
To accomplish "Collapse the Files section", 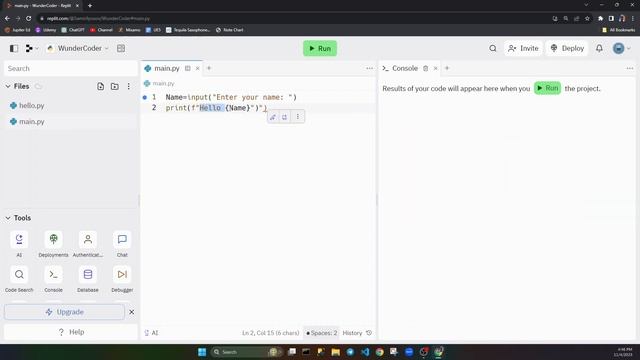I will point(8,86).
